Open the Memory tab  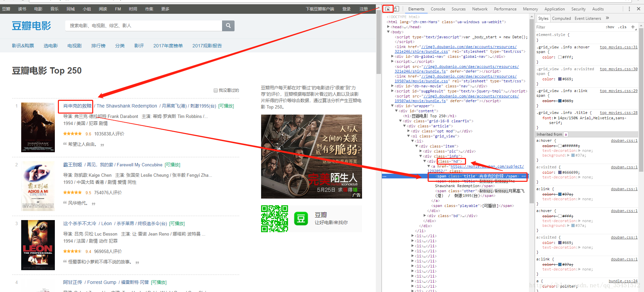[530, 9]
